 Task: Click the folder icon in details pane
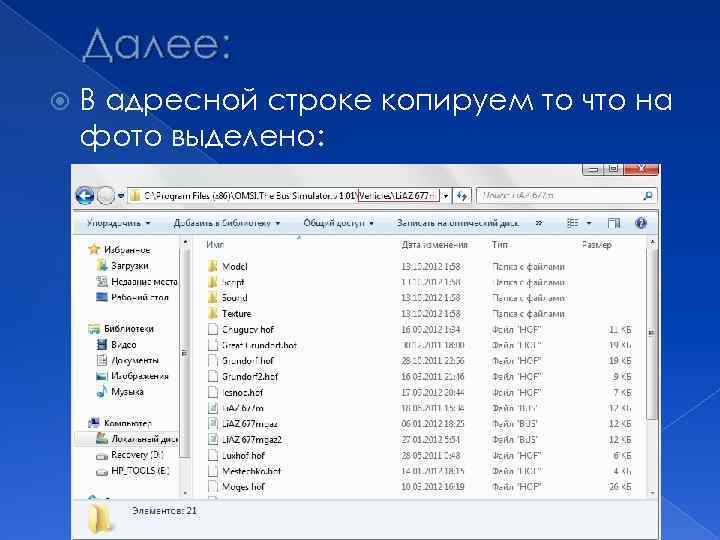pos(101,520)
